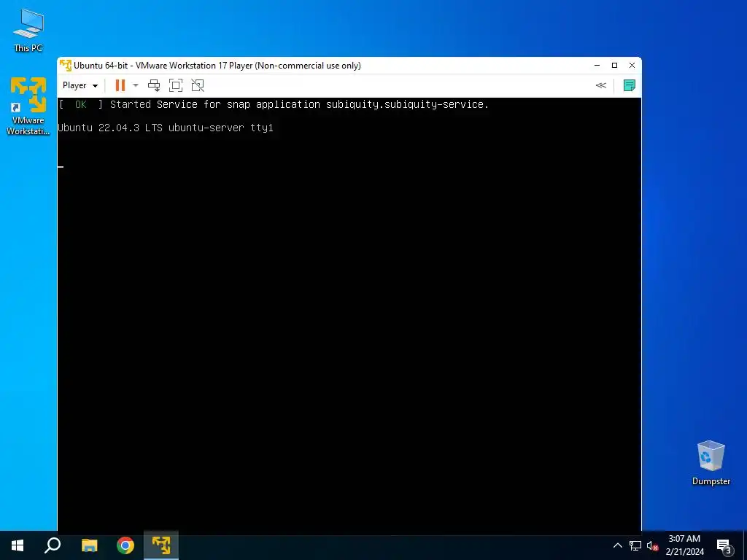Image resolution: width=747 pixels, height=560 pixels.
Task: Launch Google Chrome from taskbar
Action: [125, 545]
